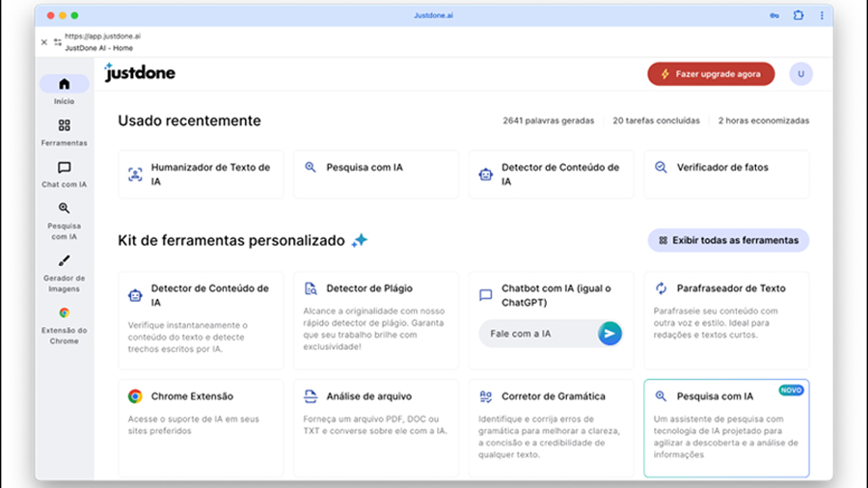Open Chat com IA sidebar icon
Viewport: 868px width, 488px height.
pyautogui.click(x=64, y=167)
